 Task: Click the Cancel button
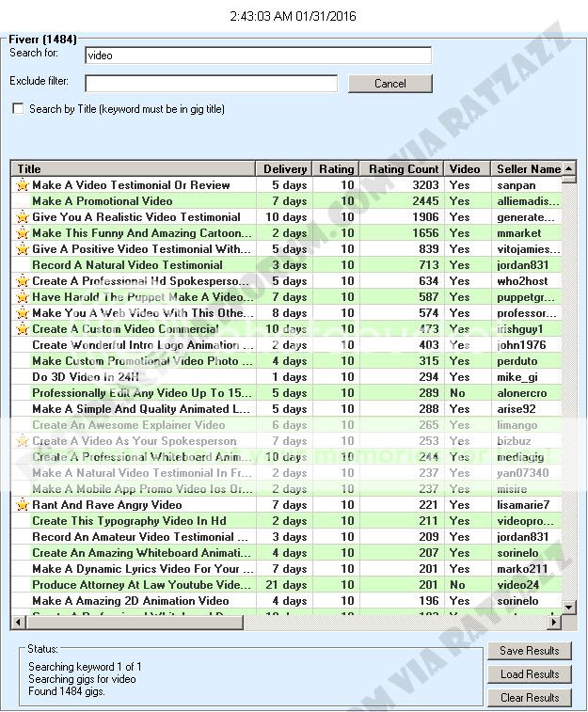point(390,84)
